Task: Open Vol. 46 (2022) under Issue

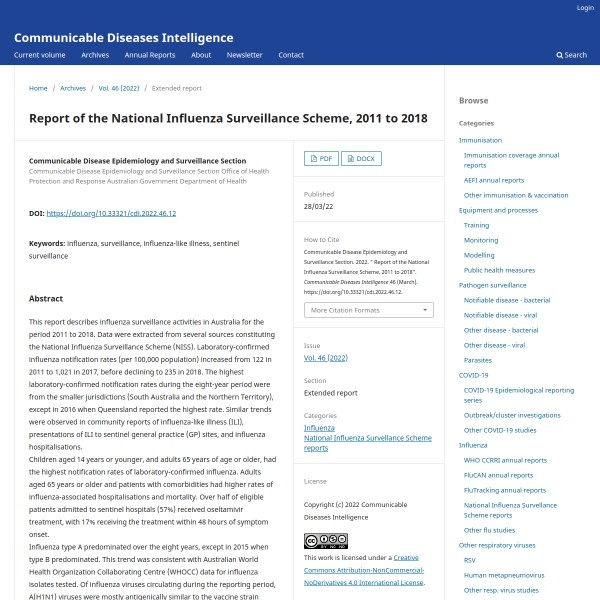Action: (324, 357)
